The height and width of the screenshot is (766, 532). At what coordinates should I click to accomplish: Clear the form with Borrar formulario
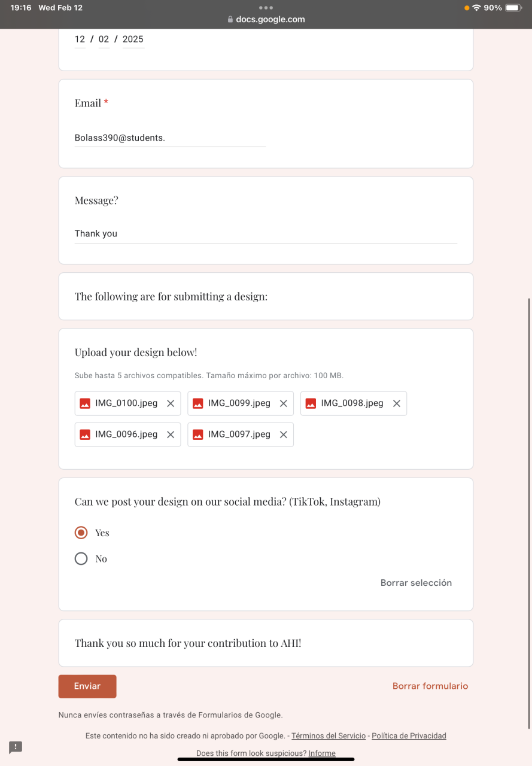pyautogui.click(x=430, y=686)
